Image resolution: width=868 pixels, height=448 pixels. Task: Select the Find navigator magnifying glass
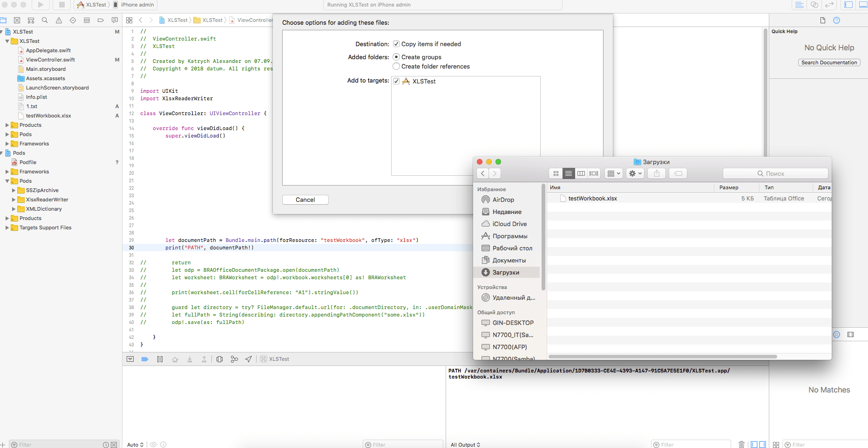point(45,20)
